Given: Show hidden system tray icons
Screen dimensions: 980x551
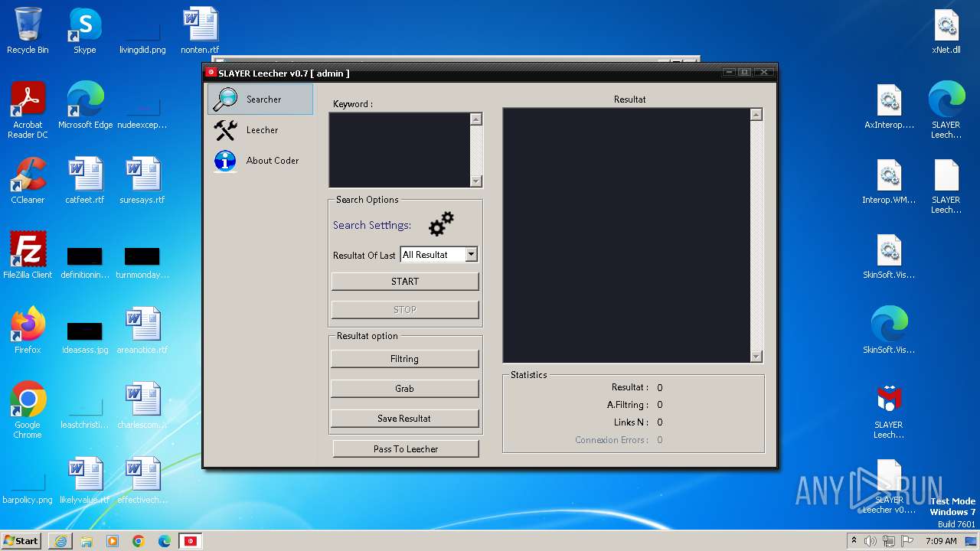Looking at the screenshot, I should point(854,540).
